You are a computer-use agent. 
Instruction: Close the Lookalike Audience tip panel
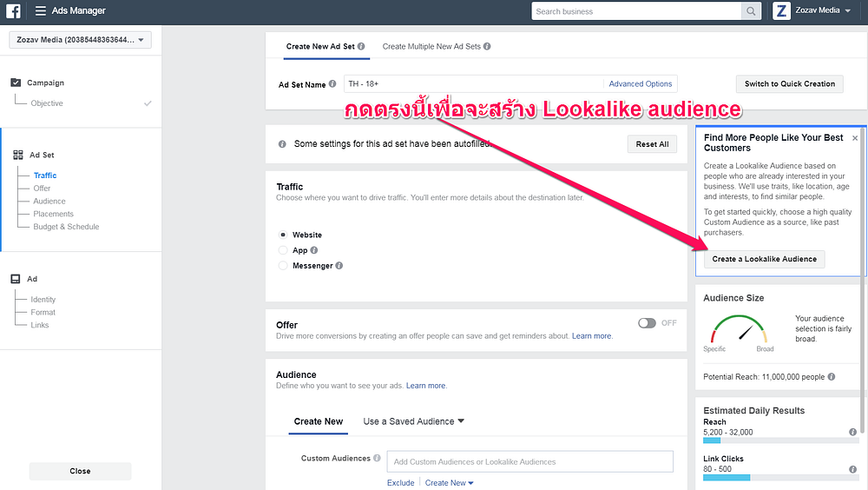(855, 138)
